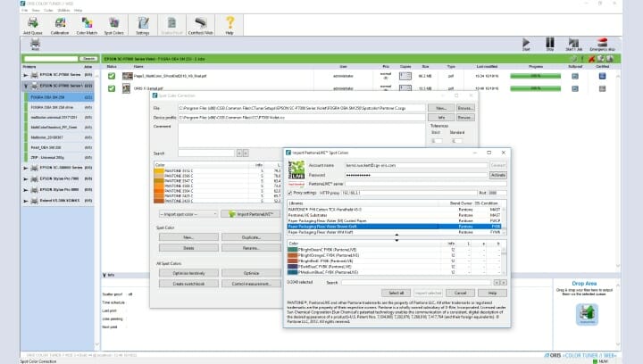The height and width of the screenshot is (364, 643).
Task: Click the splitter arrows between the Libraries and Color lists
Action: coord(397,237)
